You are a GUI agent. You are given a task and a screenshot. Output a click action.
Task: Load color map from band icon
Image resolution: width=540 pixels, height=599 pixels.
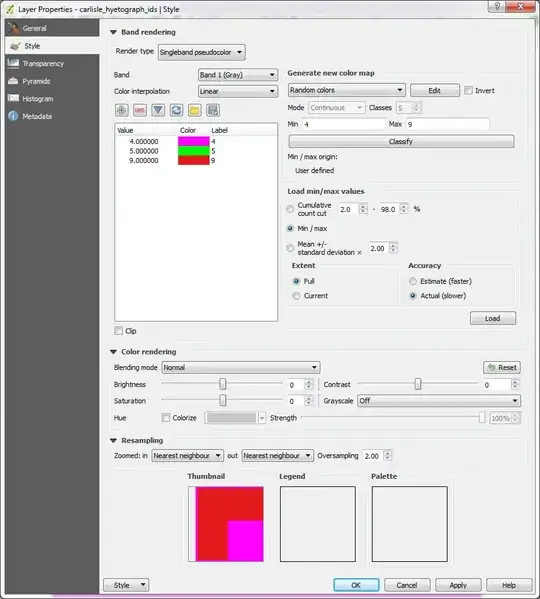[176, 110]
